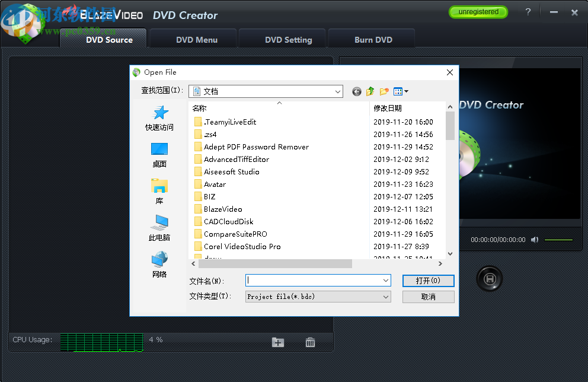Click the 打开 open button
Image resolution: width=588 pixels, height=382 pixels.
[x=428, y=281]
